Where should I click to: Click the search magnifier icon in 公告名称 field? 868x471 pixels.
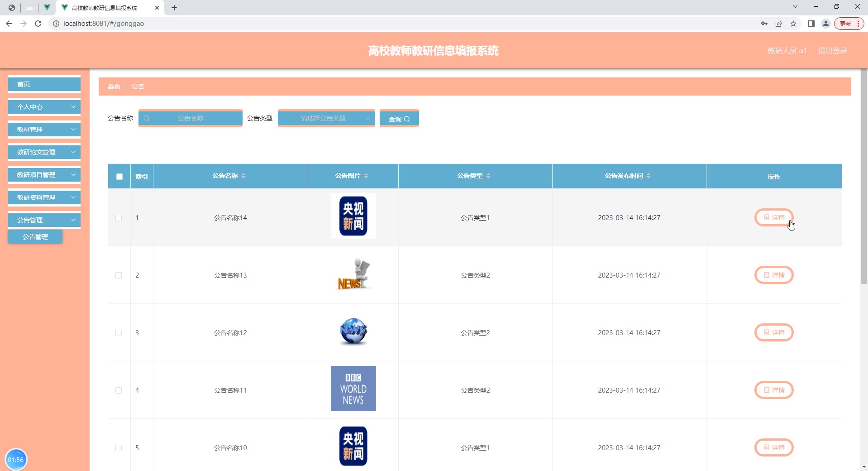147,118
